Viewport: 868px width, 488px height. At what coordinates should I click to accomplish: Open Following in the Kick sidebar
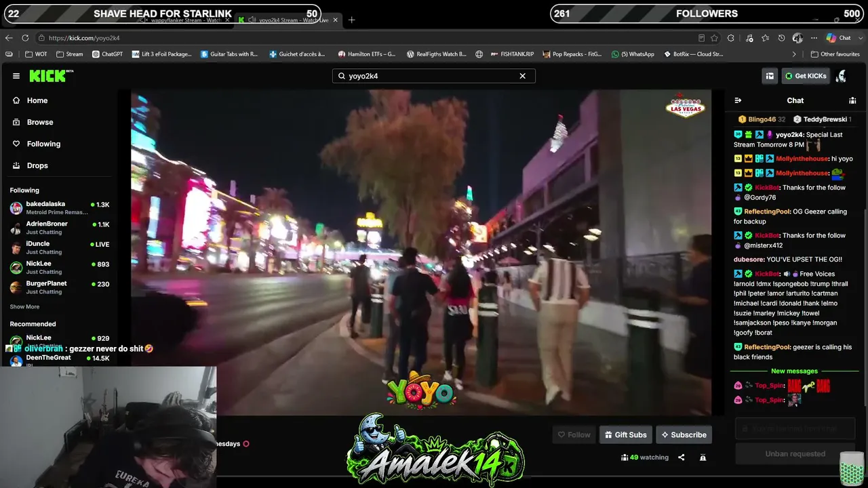[x=43, y=144]
